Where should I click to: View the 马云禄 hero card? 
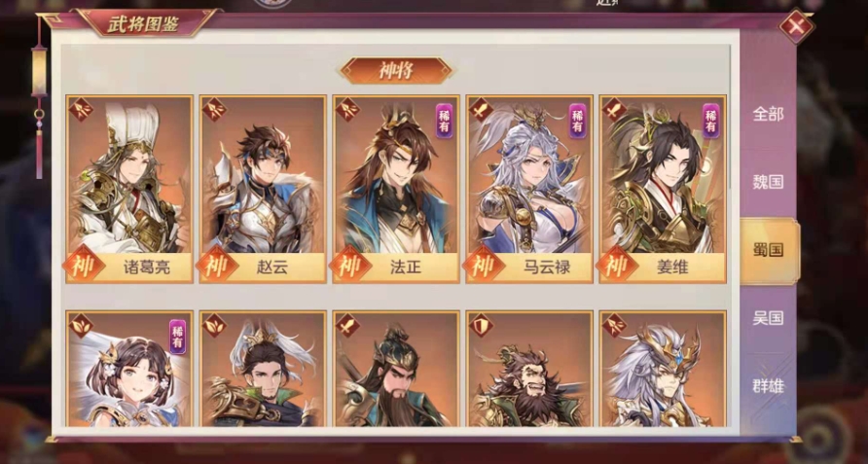coord(529,189)
